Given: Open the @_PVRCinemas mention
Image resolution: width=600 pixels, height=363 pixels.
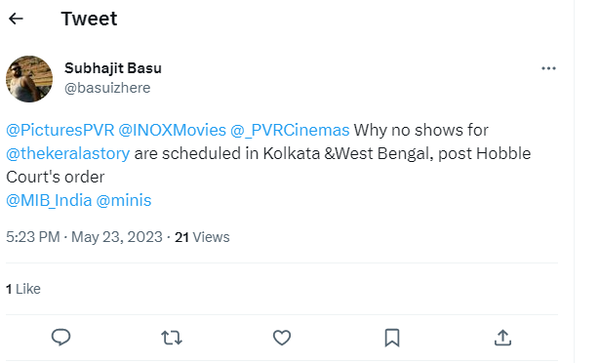Looking at the screenshot, I should (x=290, y=130).
